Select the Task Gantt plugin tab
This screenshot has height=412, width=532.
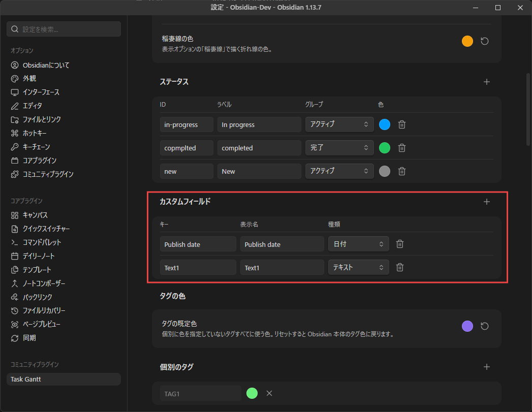[64, 379]
